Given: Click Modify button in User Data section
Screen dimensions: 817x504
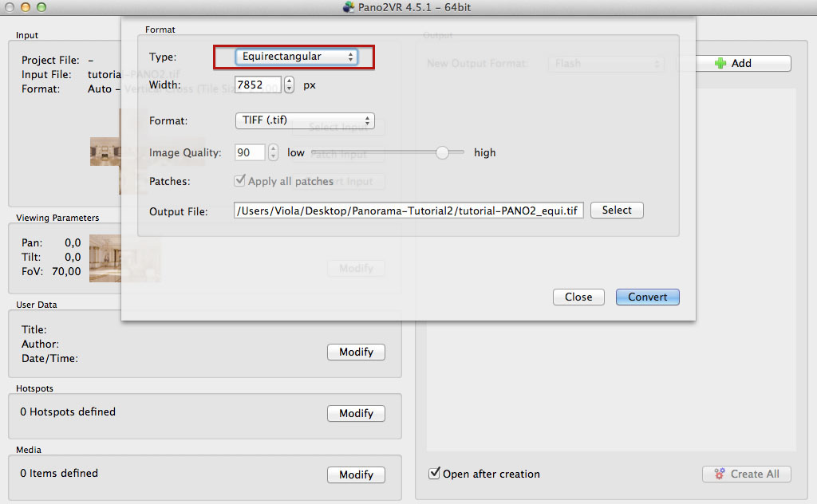Looking at the screenshot, I should click(357, 352).
